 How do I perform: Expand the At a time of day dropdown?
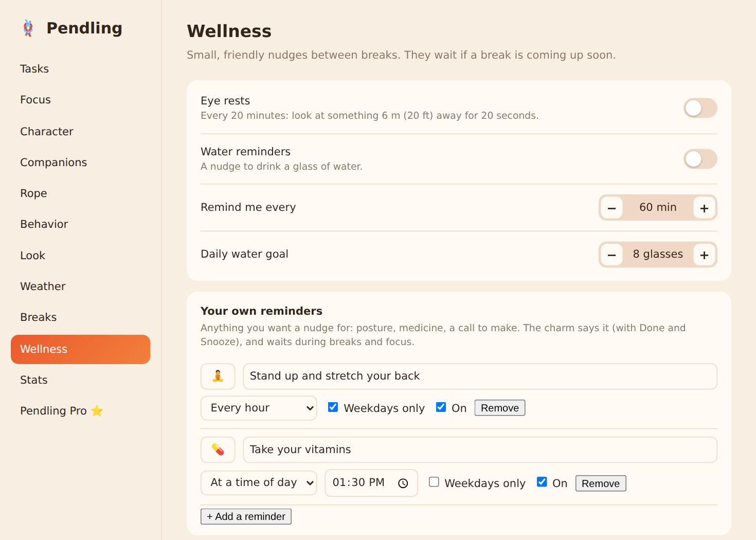point(259,482)
